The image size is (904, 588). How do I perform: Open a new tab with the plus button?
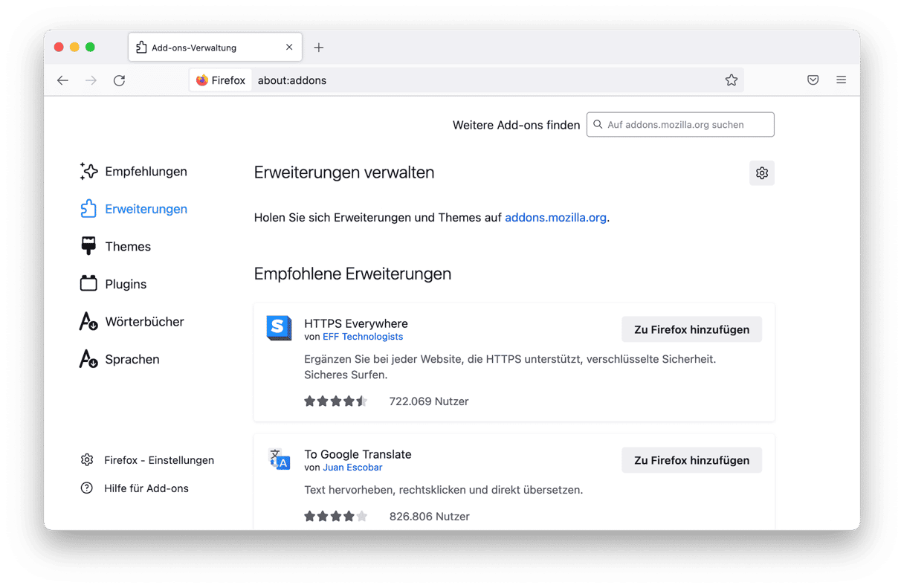click(319, 48)
